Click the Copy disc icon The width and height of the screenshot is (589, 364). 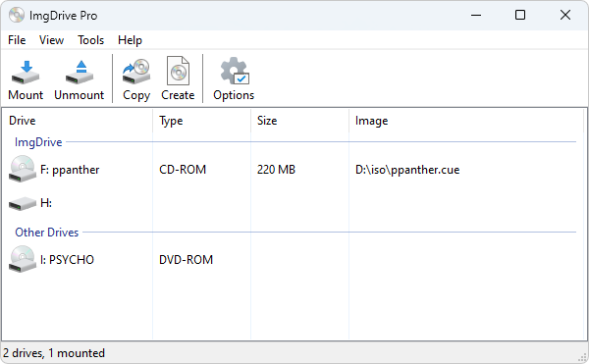pyautogui.click(x=136, y=72)
